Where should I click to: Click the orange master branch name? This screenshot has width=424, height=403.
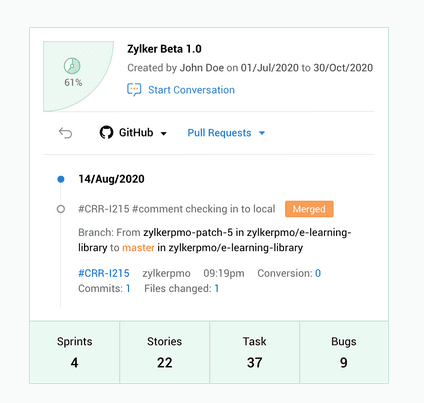138,248
